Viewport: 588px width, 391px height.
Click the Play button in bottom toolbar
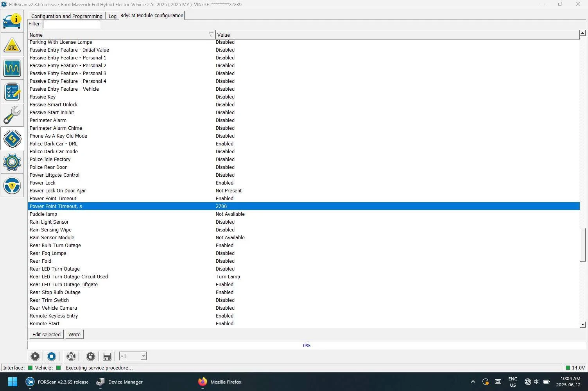35,356
